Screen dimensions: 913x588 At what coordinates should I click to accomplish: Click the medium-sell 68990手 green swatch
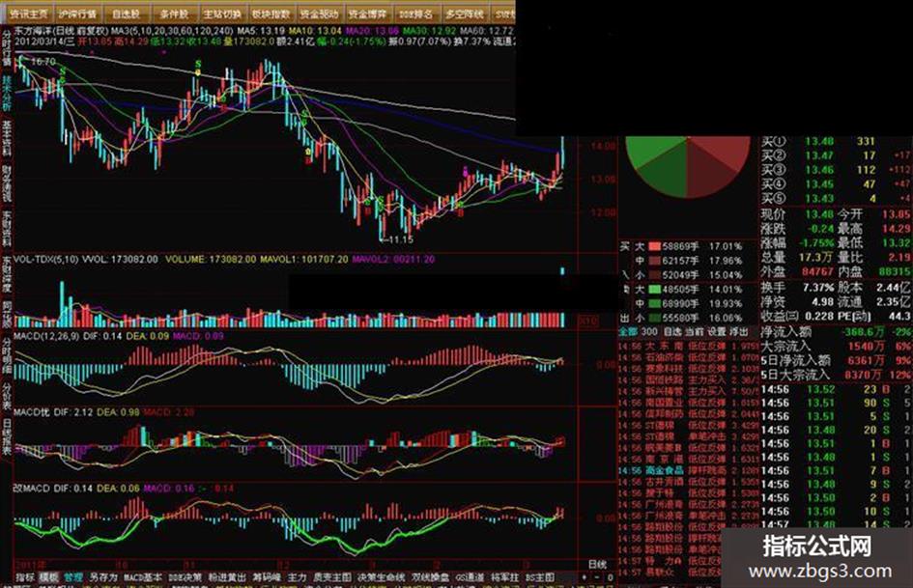(x=654, y=304)
